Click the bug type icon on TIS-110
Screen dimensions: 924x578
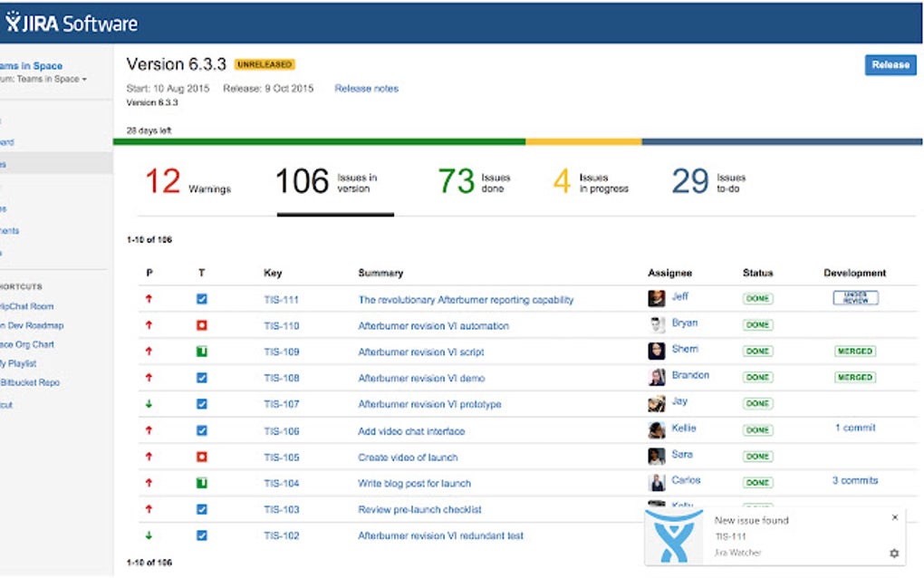(x=201, y=324)
